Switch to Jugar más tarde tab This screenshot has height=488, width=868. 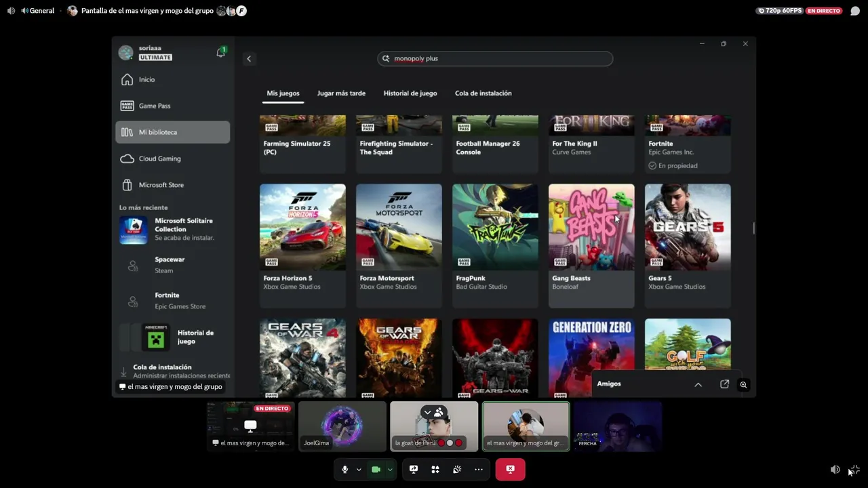click(341, 94)
